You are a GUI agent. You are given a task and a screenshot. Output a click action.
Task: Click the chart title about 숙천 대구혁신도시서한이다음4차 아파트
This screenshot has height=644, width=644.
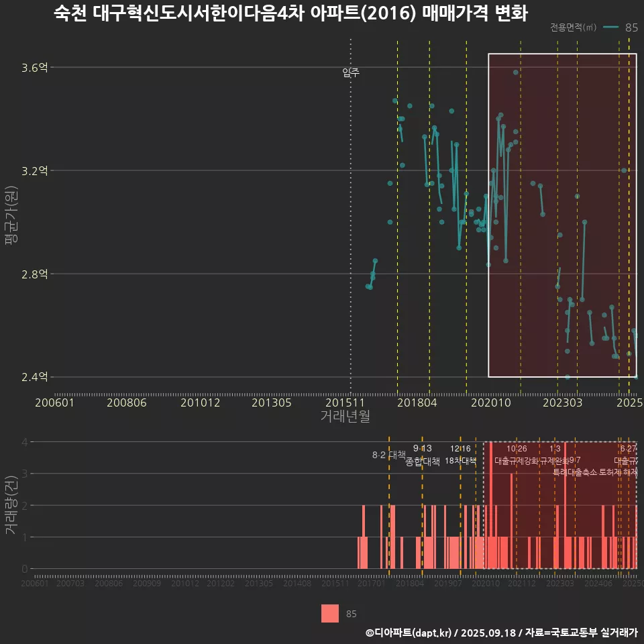tap(290, 13)
